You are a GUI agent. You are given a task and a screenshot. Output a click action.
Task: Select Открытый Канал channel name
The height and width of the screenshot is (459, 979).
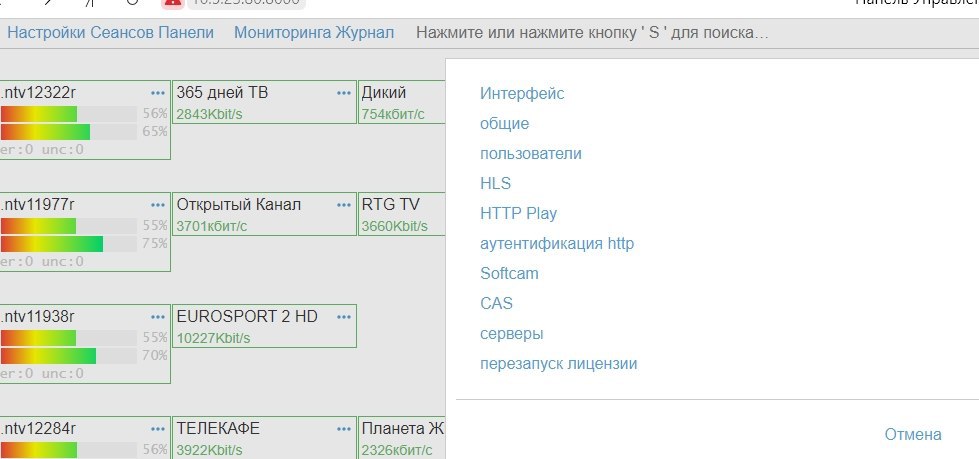coord(239,205)
